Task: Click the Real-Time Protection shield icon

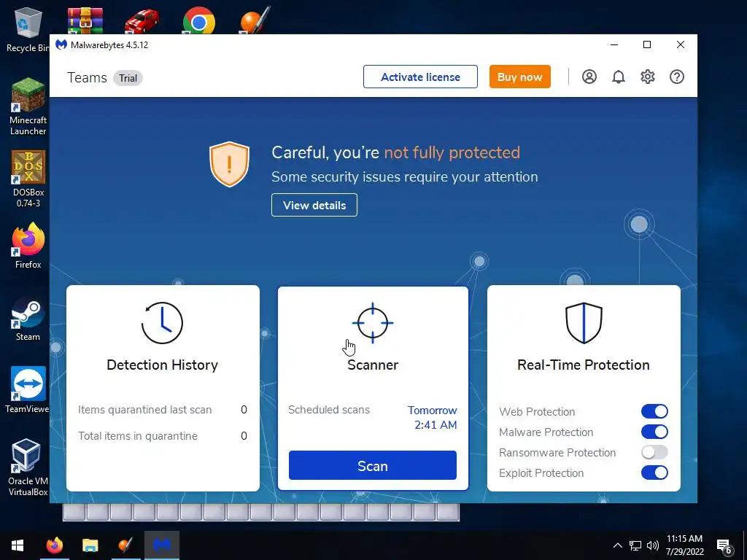Action: pos(584,323)
